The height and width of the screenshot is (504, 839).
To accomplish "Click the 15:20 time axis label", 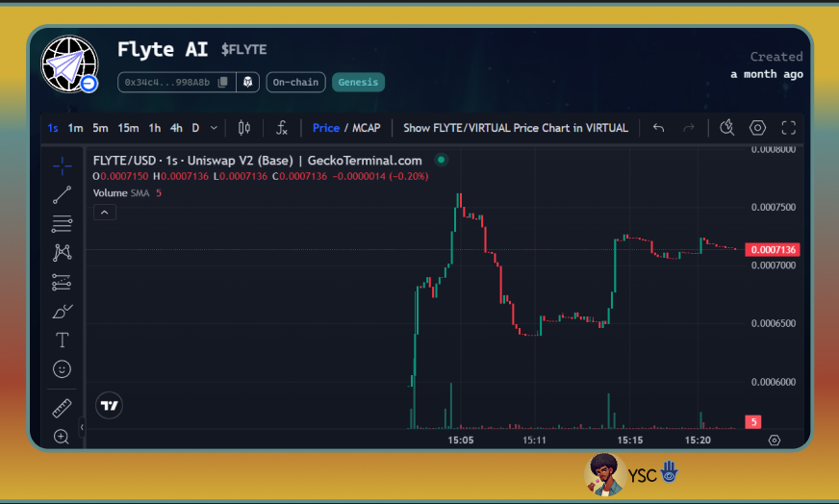I will click(698, 440).
